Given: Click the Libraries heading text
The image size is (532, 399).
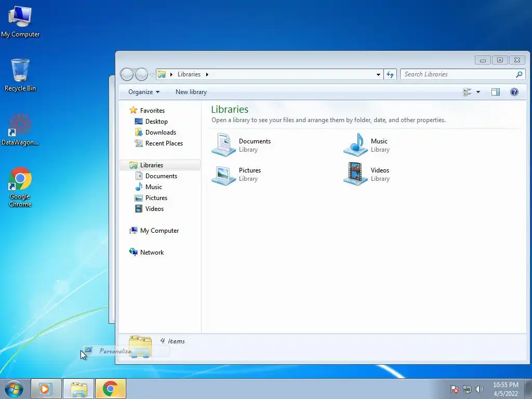Looking at the screenshot, I should (230, 110).
